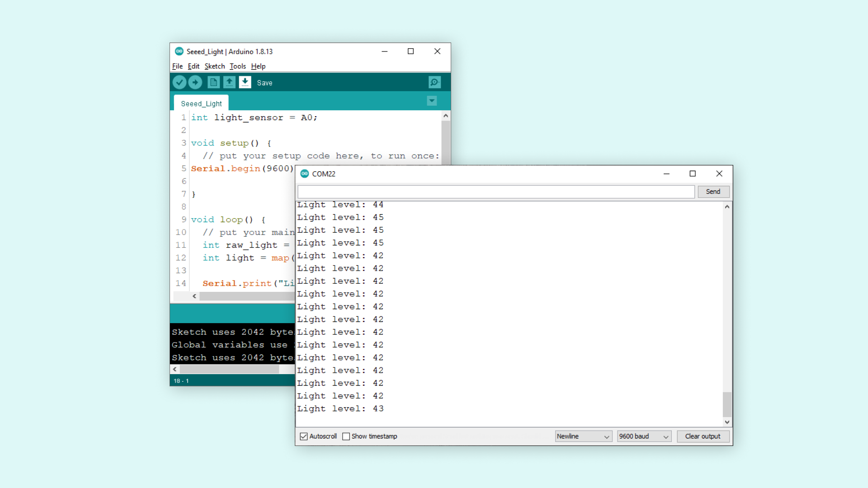The image size is (868, 488).
Task: Click the 'Light level: 43' output line
Action: [340, 408]
